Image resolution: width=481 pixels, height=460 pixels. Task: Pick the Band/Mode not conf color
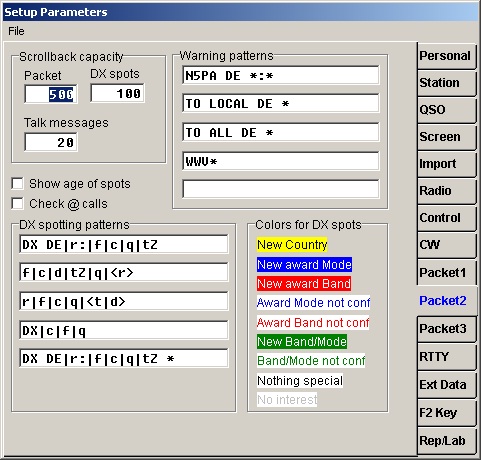pos(311,361)
